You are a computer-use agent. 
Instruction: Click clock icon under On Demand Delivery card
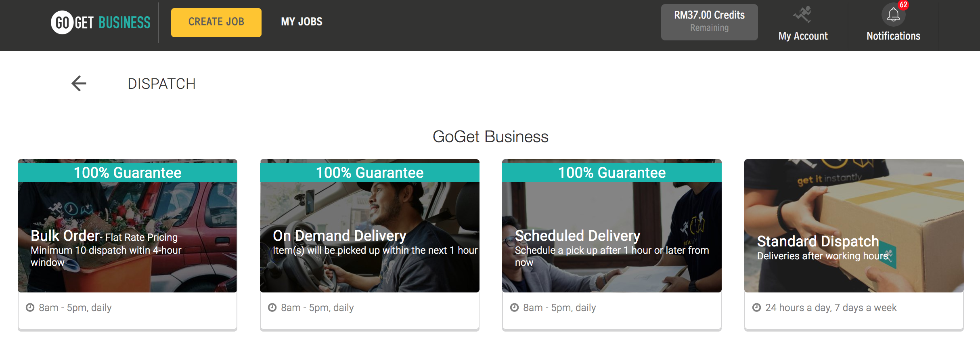pyautogui.click(x=272, y=307)
